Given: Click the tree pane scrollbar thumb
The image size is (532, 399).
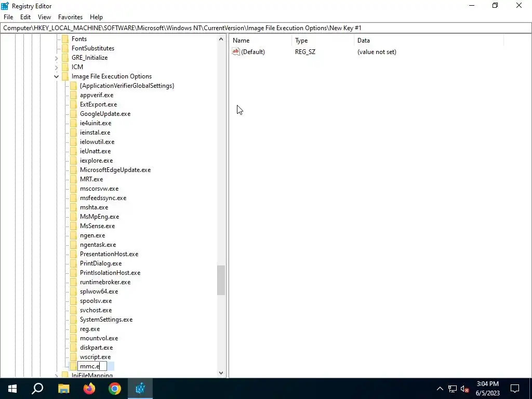Looking at the screenshot, I should 221,280.
